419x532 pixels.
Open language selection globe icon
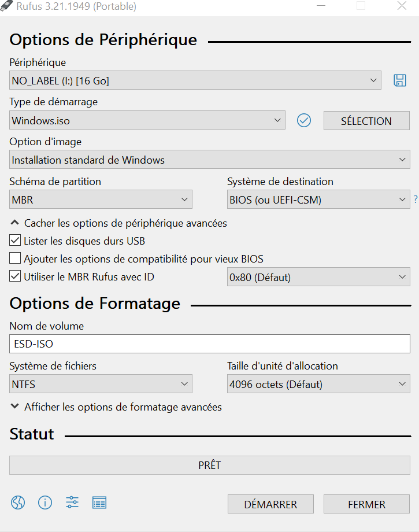pyautogui.click(x=18, y=503)
